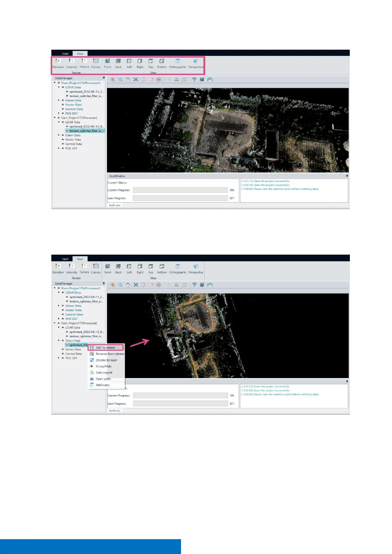Select Remove from viewer in context menu
Image resolution: width=392 pixels, height=554 pixels.
(110, 354)
